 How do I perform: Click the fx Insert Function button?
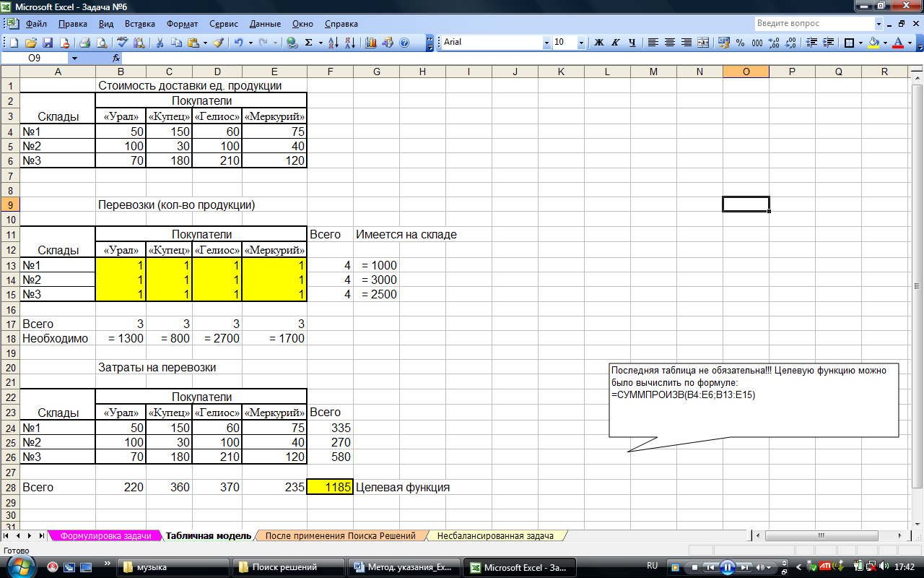(x=116, y=57)
